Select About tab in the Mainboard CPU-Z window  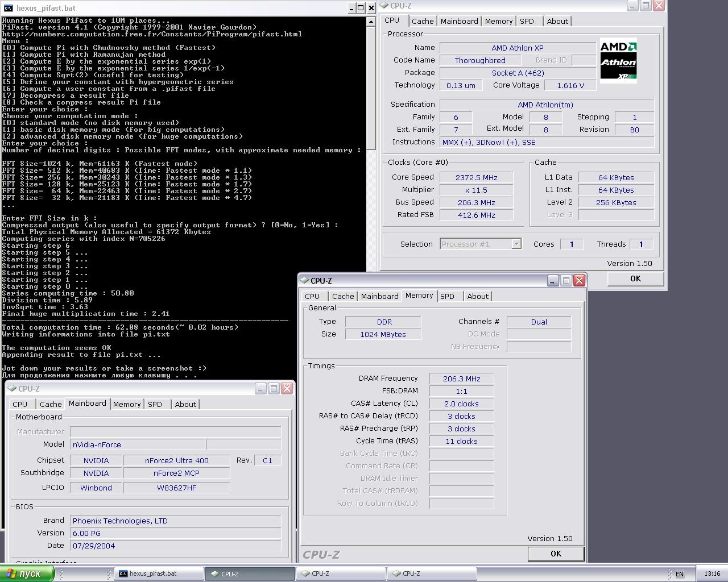(x=185, y=404)
